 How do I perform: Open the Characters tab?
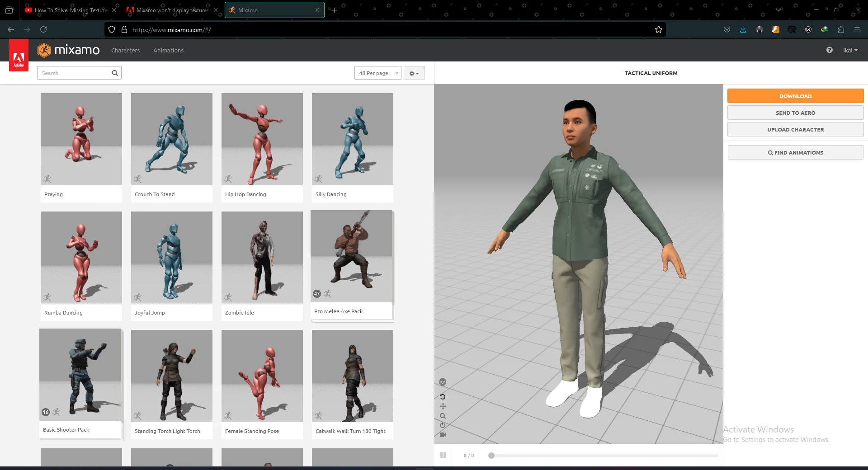125,50
